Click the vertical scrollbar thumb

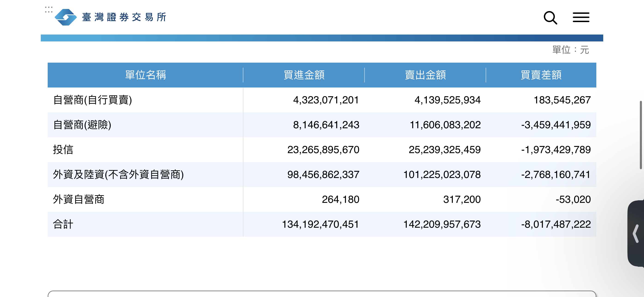click(x=641, y=135)
